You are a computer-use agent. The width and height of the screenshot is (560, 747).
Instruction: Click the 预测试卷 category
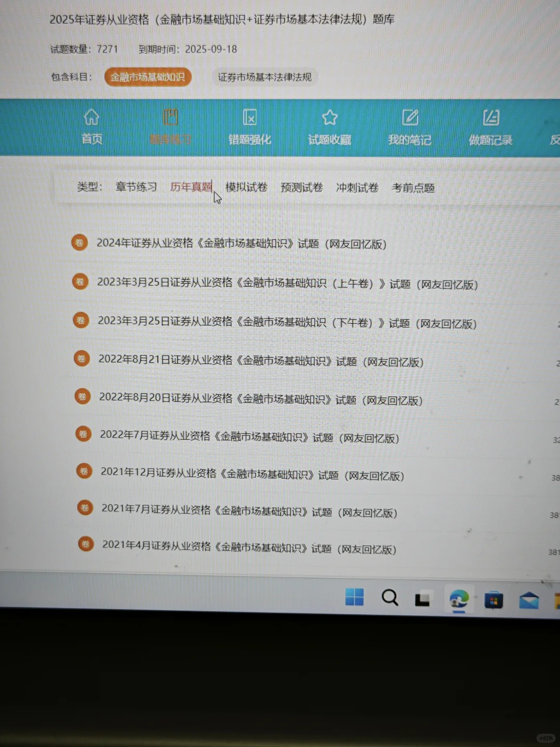click(x=301, y=188)
